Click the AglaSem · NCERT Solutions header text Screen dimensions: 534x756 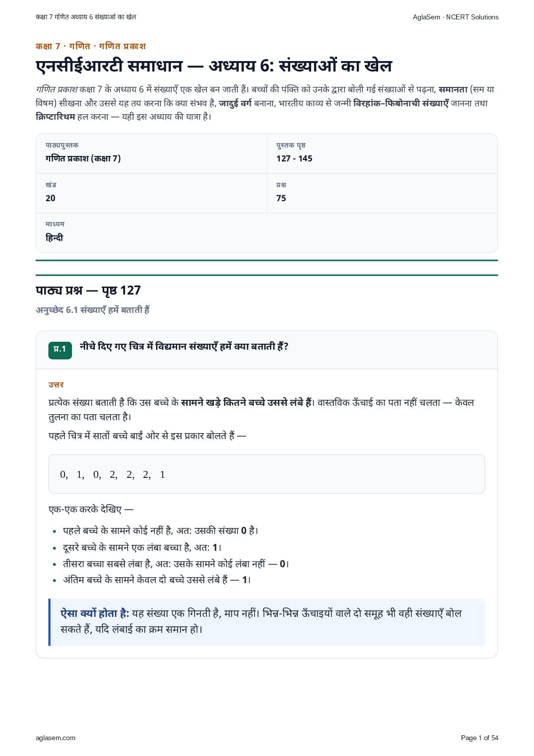point(456,17)
